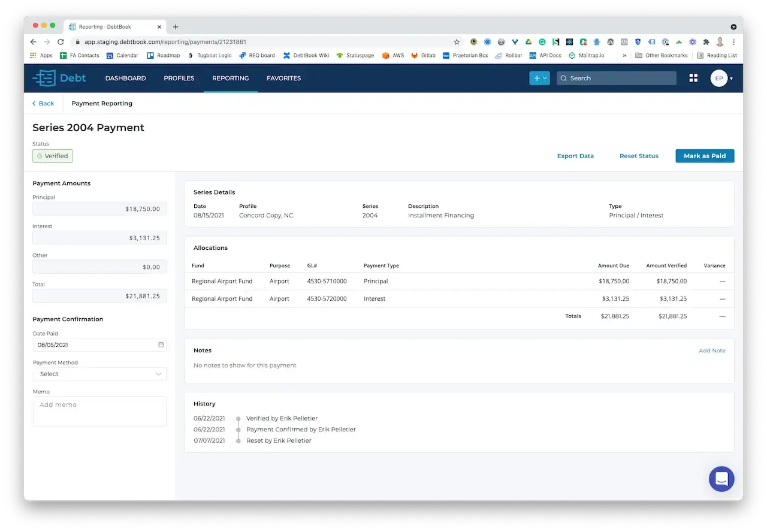
Task: Open Rollbar bookmark
Action: click(x=508, y=55)
